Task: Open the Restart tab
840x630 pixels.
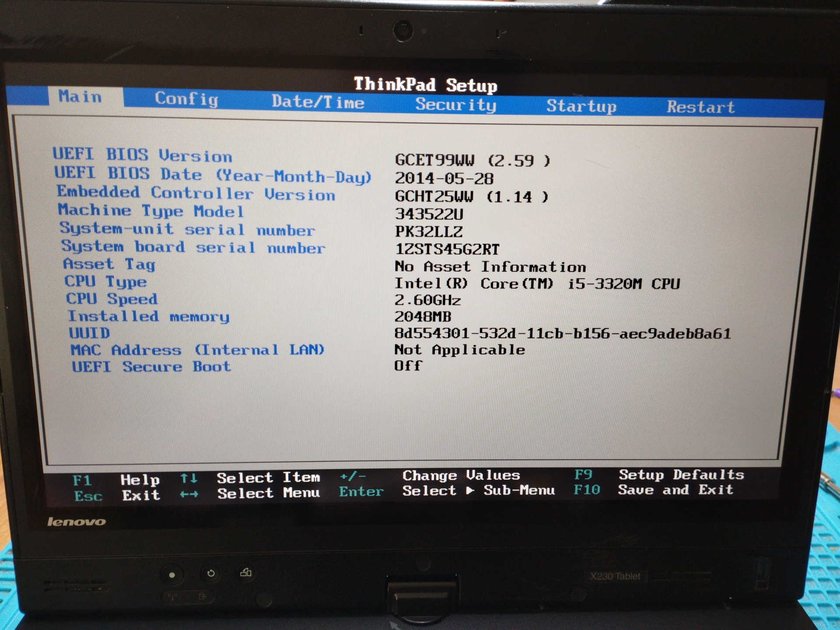Action: [x=701, y=107]
